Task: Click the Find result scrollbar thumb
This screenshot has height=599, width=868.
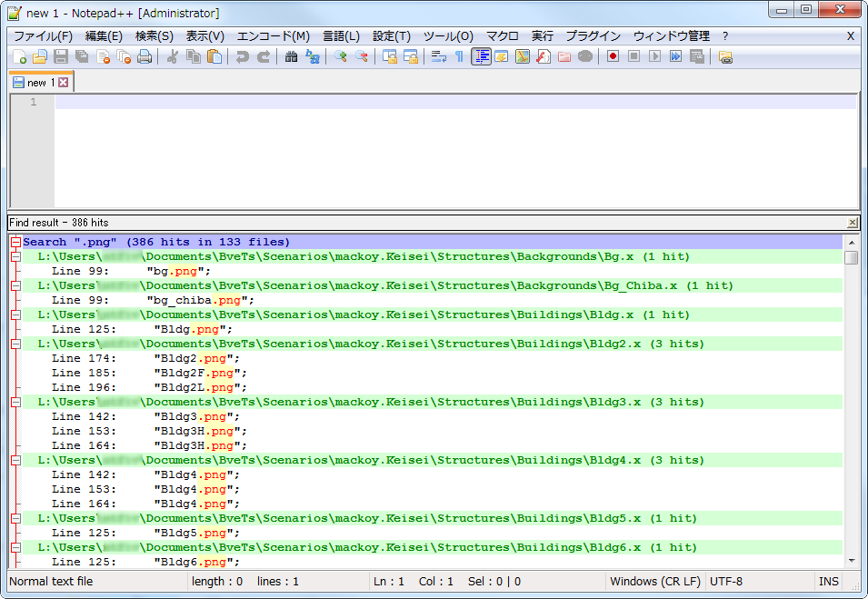Action: pos(852,258)
